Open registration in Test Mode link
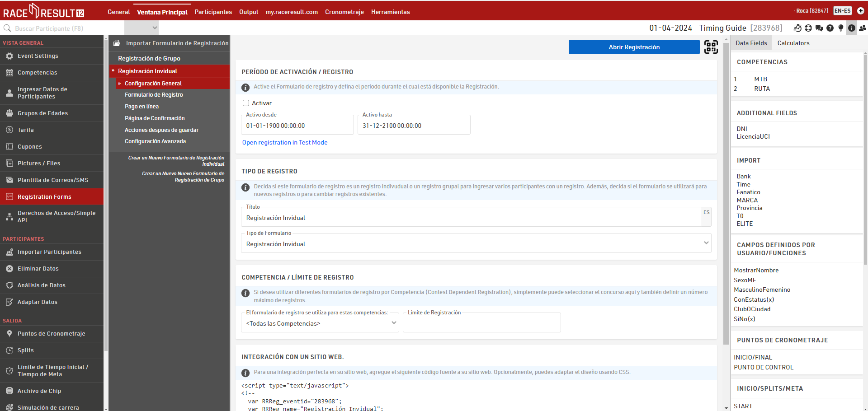Viewport: 868px width, 411px height. click(285, 142)
